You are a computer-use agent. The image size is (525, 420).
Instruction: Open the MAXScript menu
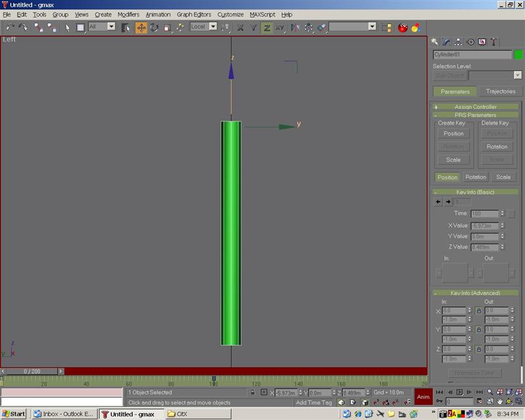pyautogui.click(x=262, y=14)
